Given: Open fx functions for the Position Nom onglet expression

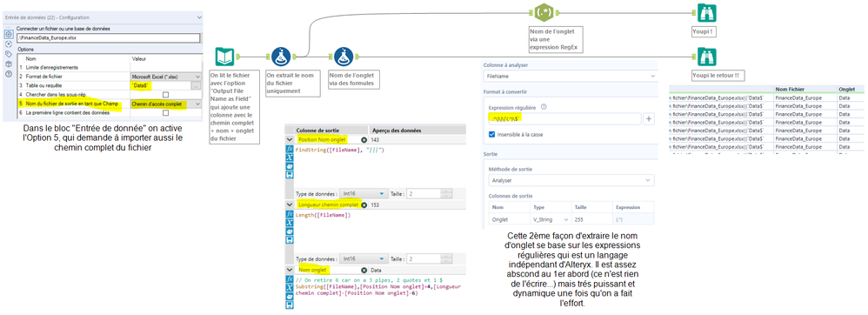Looking at the screenshot, I should tap(290, 150).
